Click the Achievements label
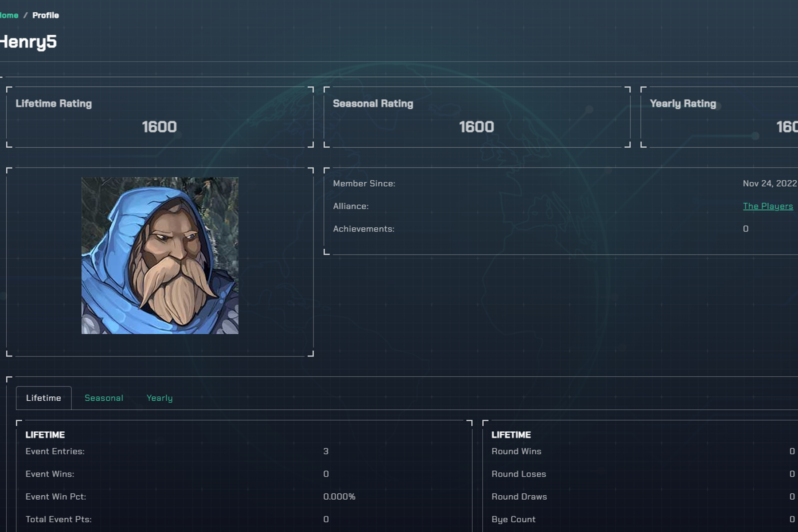798x532 pixels. [364, 229]
